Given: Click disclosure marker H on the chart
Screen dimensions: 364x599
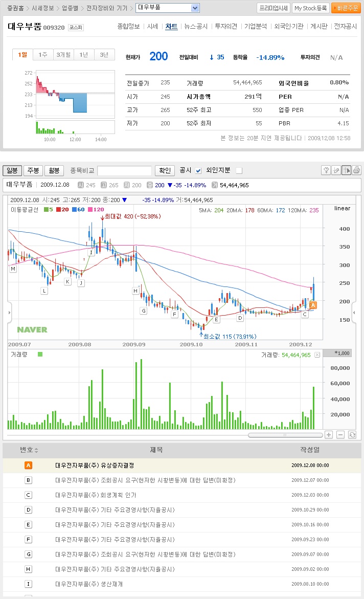Looking at the screenshot, I should (x=135, y=291).
